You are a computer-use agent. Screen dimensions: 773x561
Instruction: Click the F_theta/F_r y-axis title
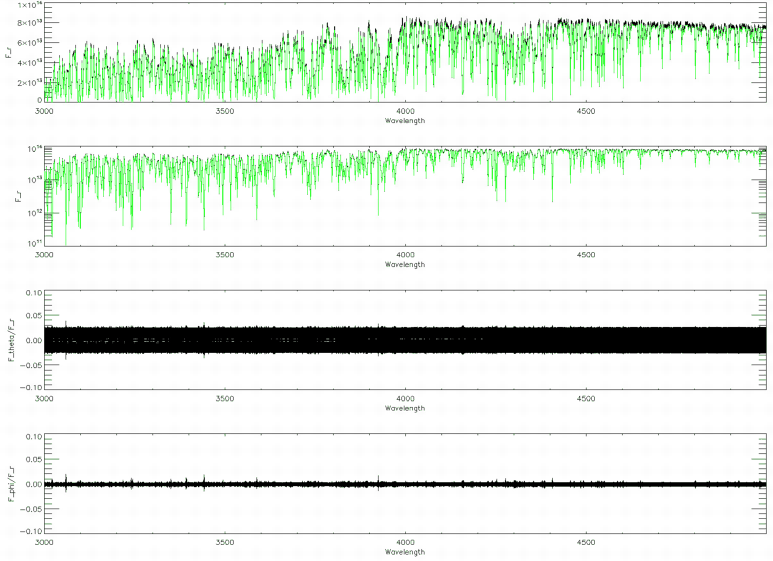pyautogui.click(x=10, y=338)
